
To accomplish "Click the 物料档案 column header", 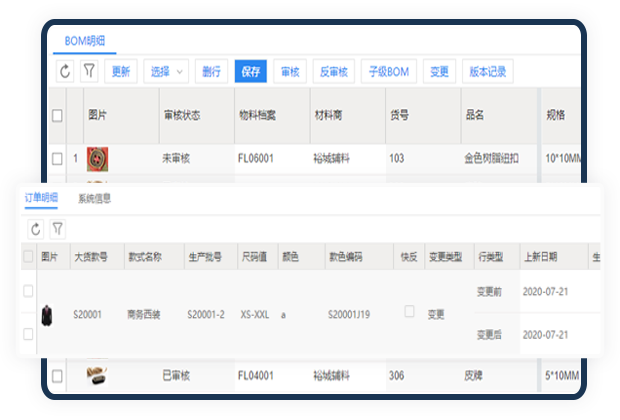I will (257, 116).
